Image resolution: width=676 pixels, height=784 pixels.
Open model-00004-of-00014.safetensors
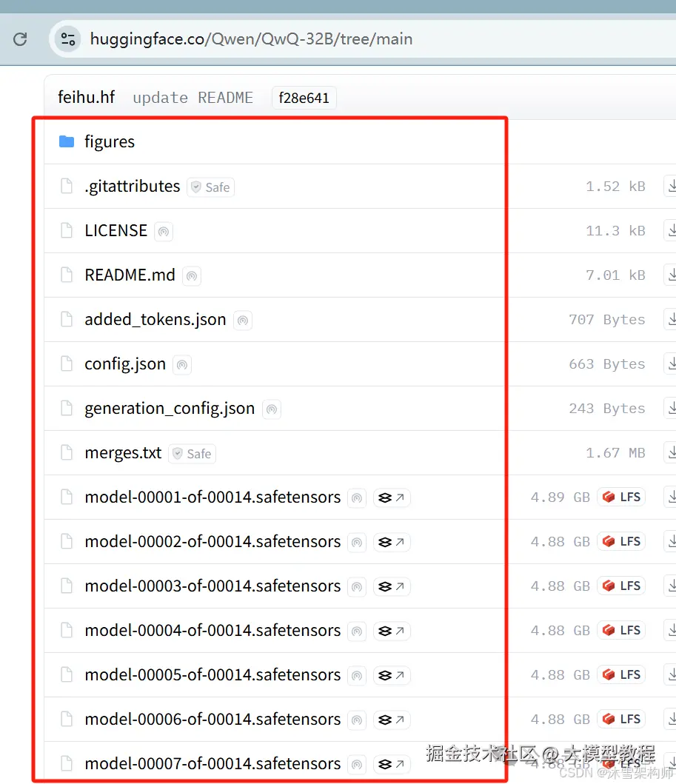tap(212, 631)
